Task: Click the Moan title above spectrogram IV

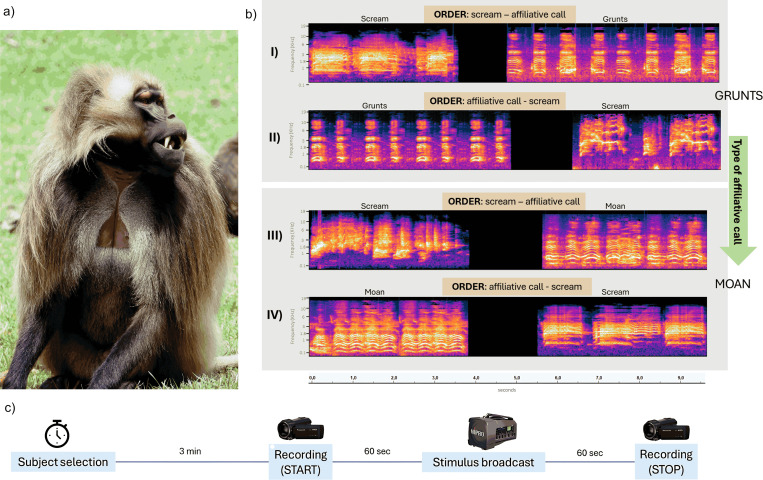Action: [374, 292]
